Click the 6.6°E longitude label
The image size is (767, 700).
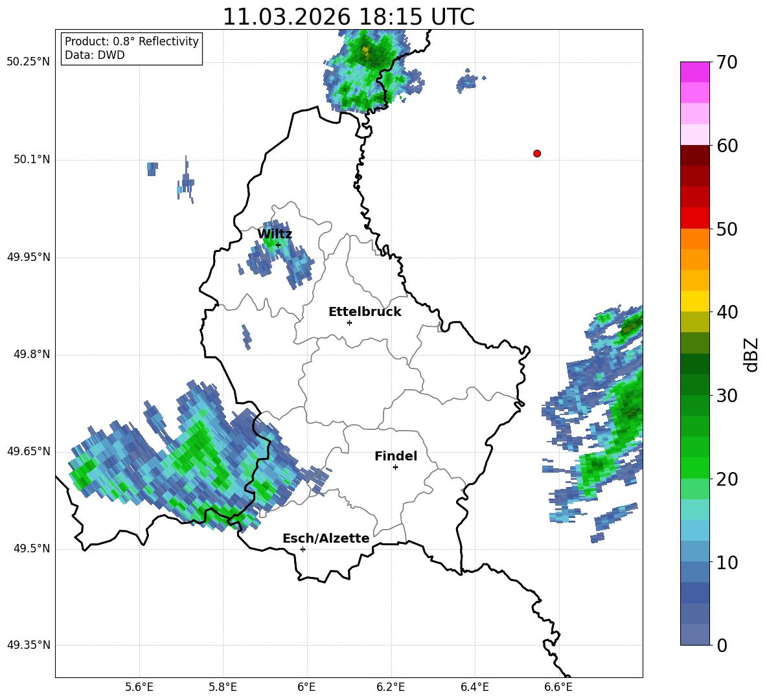coord(558,687)
